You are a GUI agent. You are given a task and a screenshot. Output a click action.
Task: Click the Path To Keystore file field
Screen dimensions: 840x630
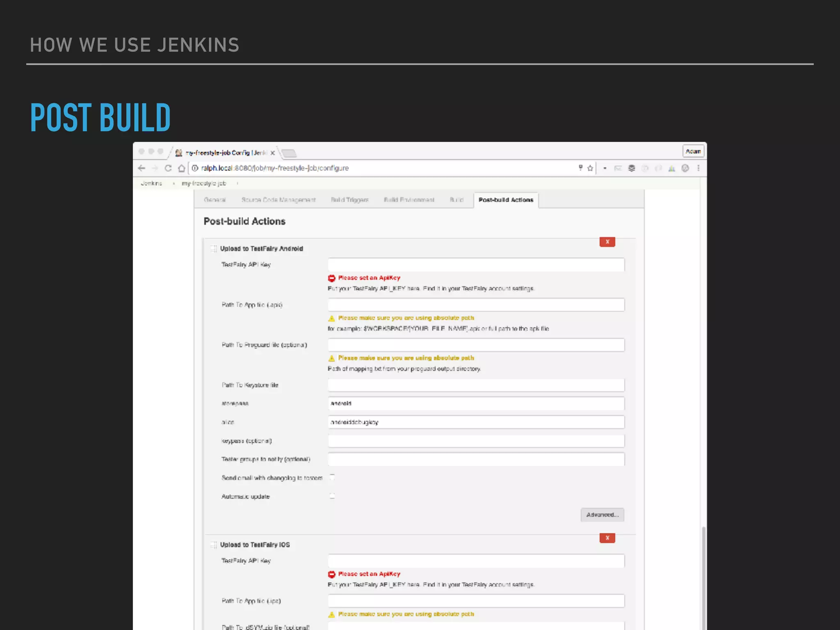coord(476,385)
